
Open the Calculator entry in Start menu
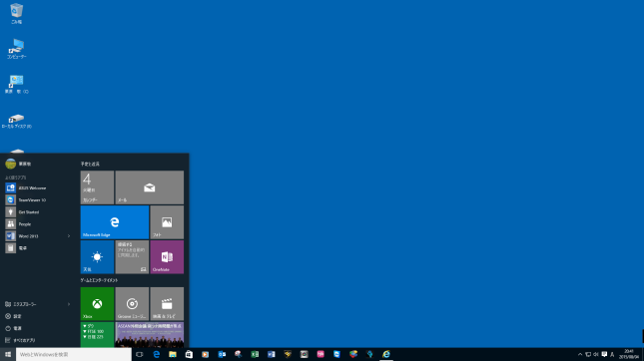tap(39, 247)
